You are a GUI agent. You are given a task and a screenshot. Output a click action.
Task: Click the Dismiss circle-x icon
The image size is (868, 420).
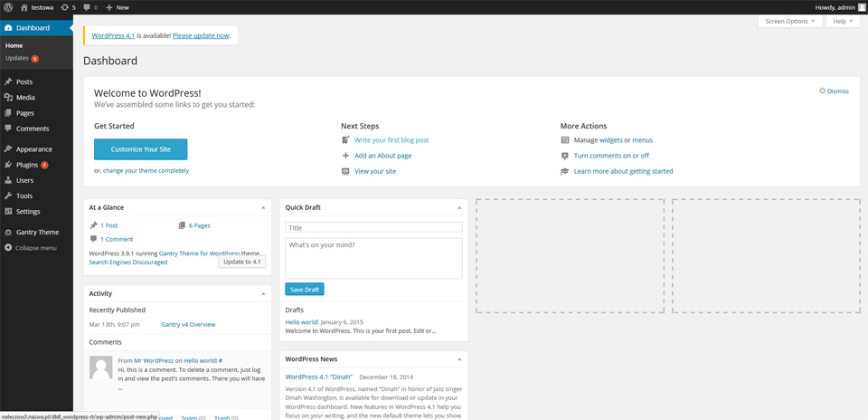point(822,91)
